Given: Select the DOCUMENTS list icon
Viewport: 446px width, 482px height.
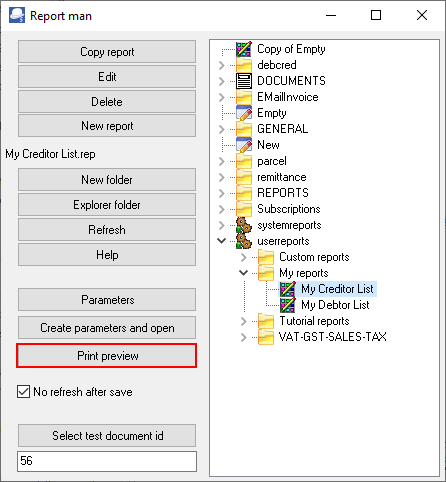Looking at the screenshot, I should pos(244,81).
